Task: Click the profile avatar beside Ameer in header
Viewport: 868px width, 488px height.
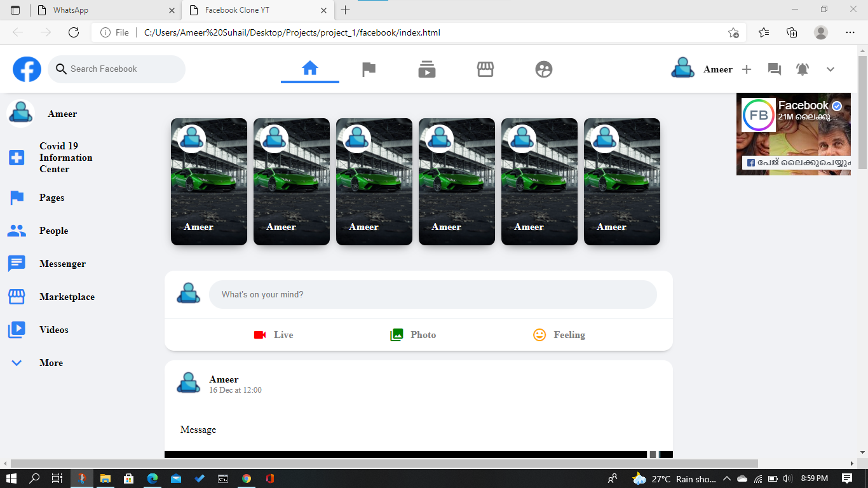Action: click(x=683, y=68)
